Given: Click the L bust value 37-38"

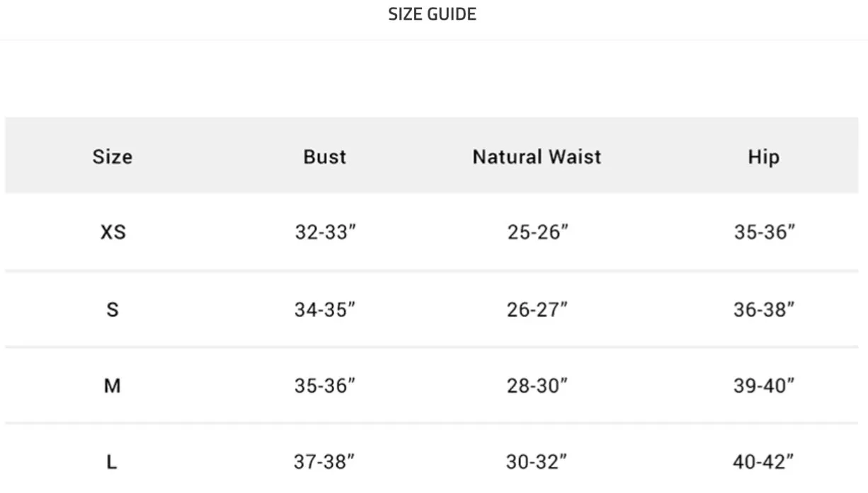Looking at the screenshot, I should click(x=324, y=462).
